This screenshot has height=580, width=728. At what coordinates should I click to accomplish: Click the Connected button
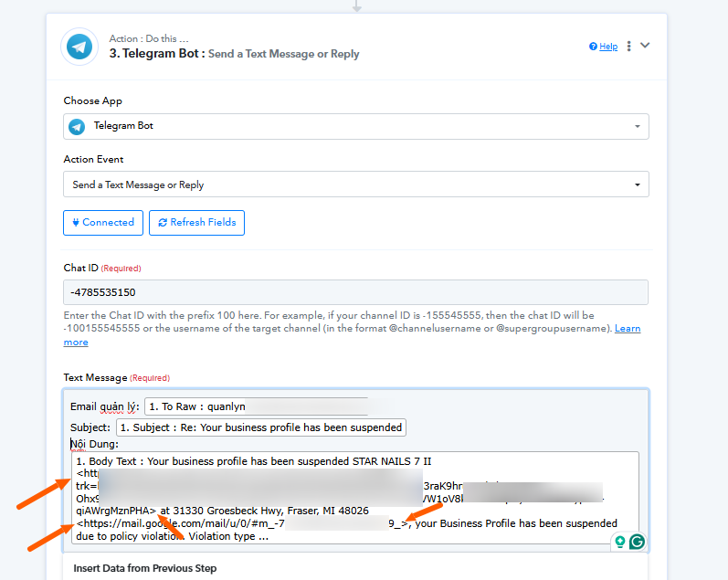tap(102, 222)
